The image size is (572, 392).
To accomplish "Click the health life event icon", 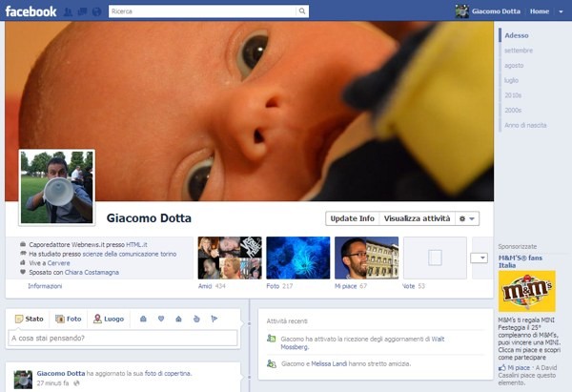I will click(196, 319).
